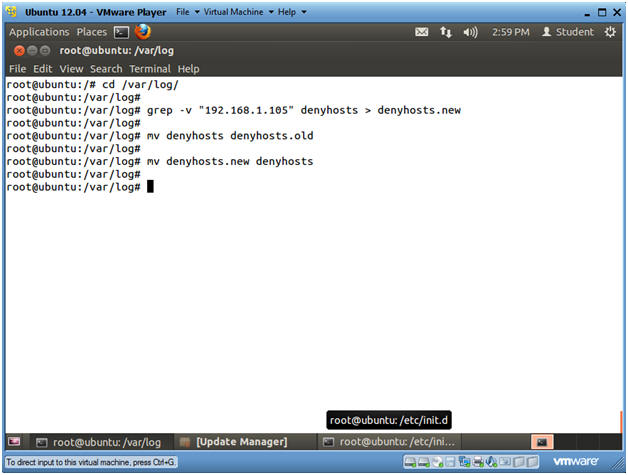Viewport: 628px width, 475px height.
Task: Expand the Virtual Machine dropdown
Action: click(x=239, y=12)
